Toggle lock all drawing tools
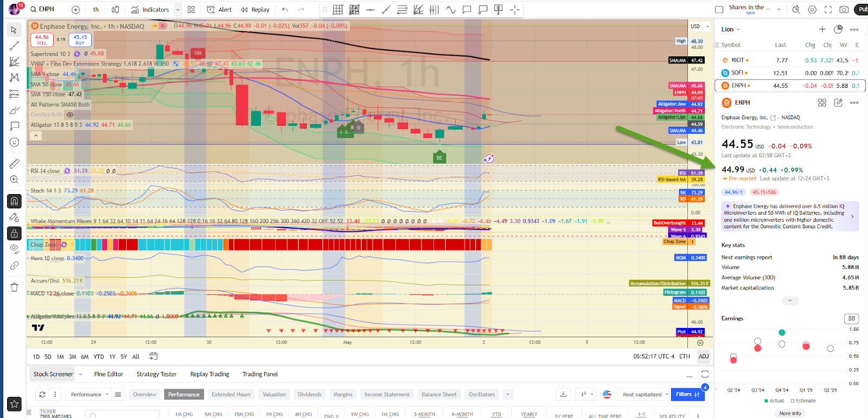868x418 pixels. (x=15, y=233)
